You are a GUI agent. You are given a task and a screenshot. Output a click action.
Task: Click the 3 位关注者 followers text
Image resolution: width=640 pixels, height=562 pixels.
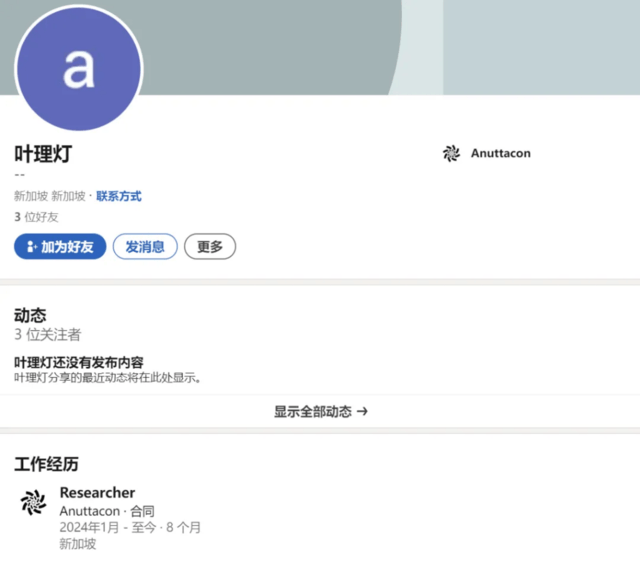tap(47, 335)
